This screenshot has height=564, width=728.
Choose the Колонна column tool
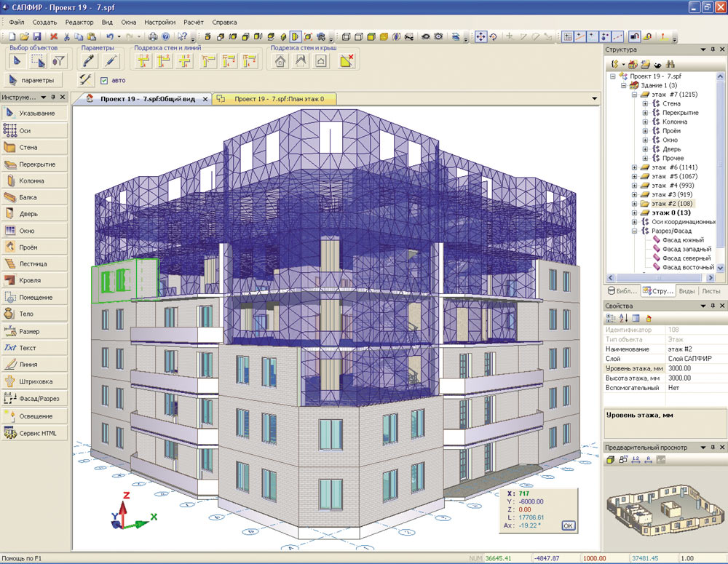(34, 180)
